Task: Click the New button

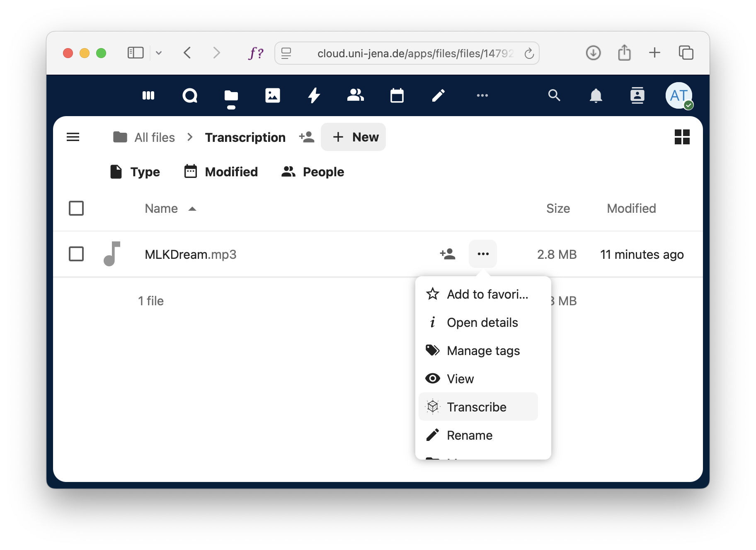Action: [354, 137]
